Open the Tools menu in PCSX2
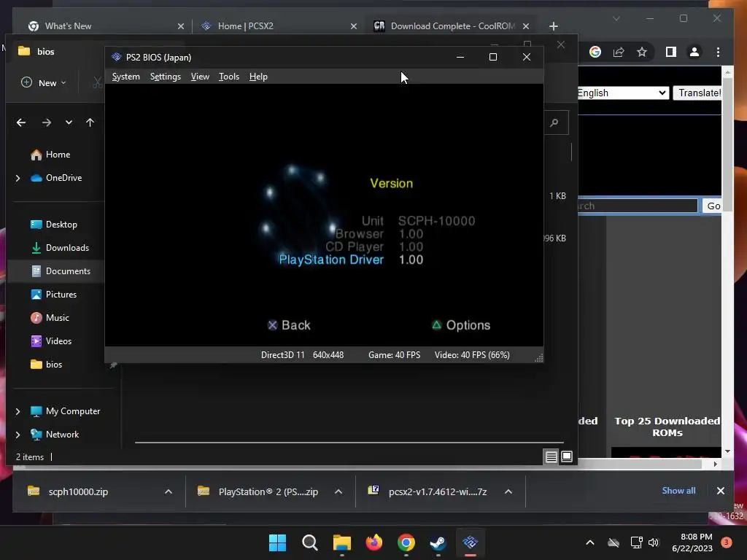This screenshot has height=560, width=747. (x=228, y=77)
